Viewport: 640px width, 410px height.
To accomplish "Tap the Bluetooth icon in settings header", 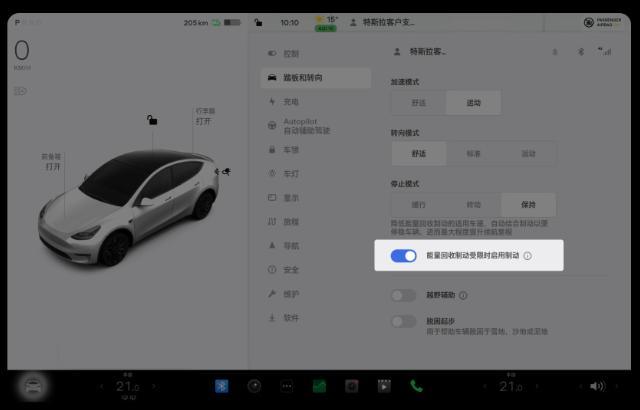I will [581, 52].
